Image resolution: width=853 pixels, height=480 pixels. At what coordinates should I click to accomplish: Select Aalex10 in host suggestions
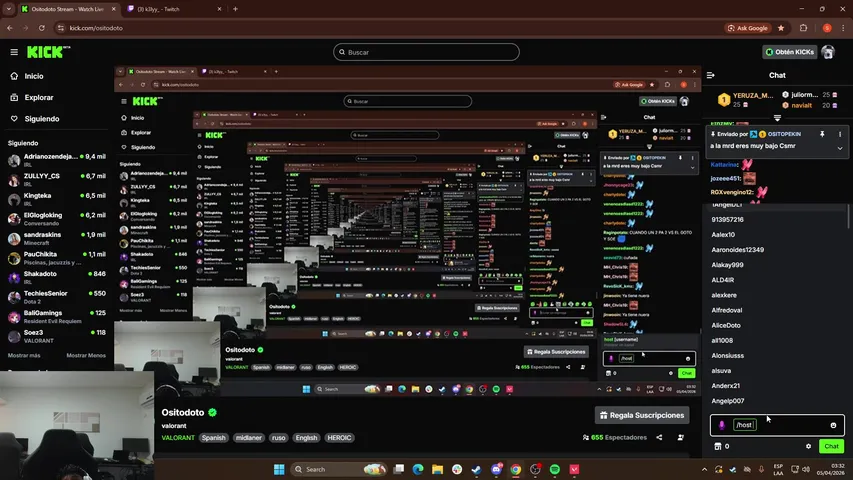723,235
